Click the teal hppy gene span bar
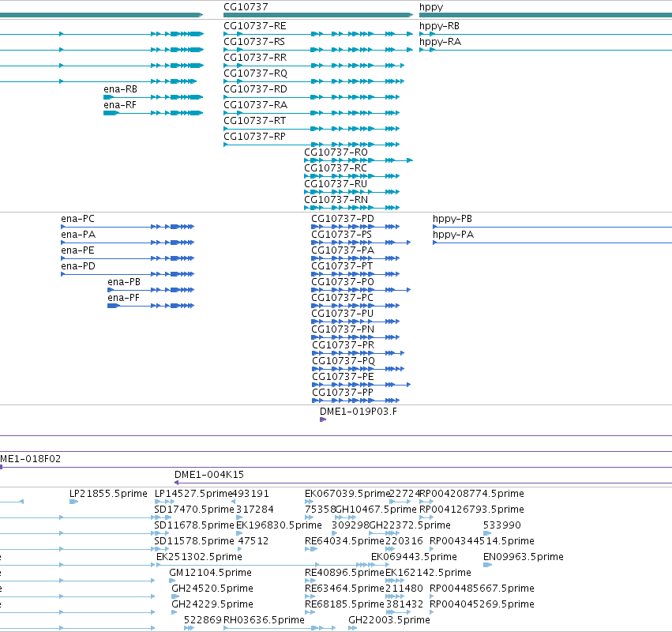Viewport: 672px width, 632px height. (546, 15)
